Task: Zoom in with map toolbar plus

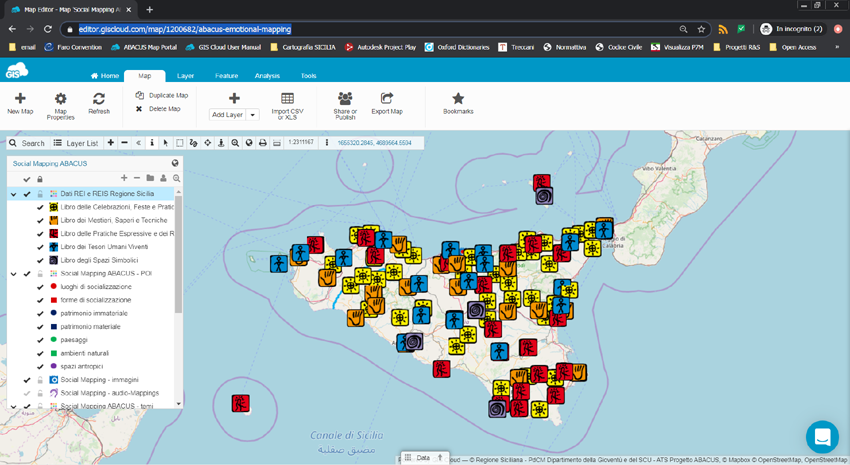Action: coord(111,143)
